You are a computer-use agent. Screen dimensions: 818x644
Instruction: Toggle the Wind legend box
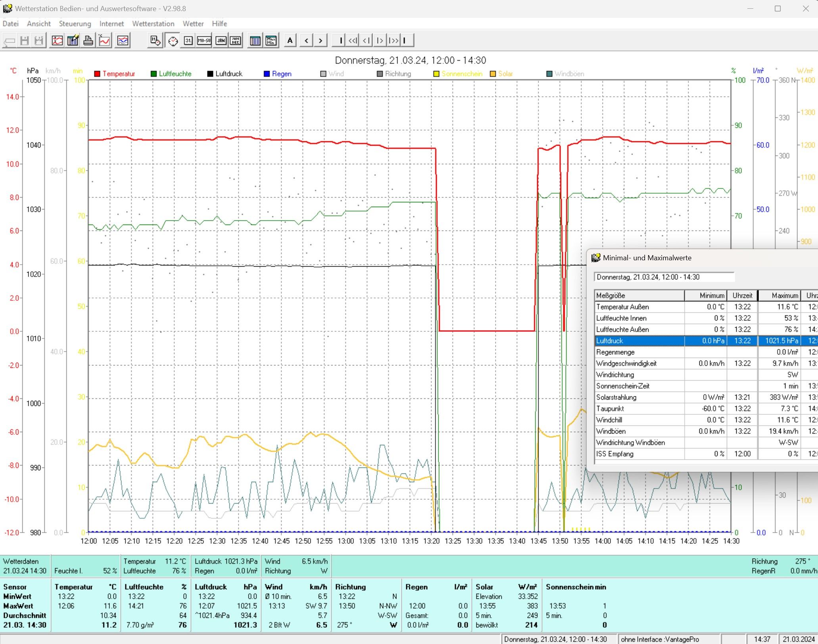(x=323, y=74)
